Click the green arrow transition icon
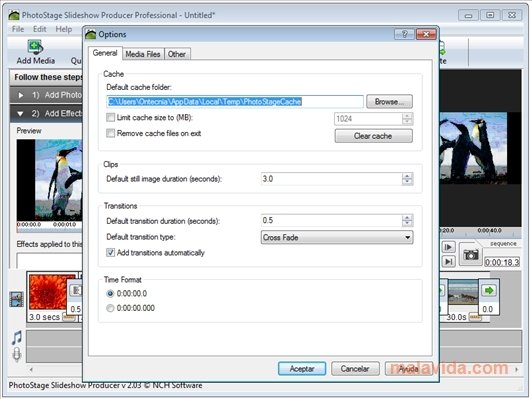This screenshot has width=532, height=399. (489, 290)
